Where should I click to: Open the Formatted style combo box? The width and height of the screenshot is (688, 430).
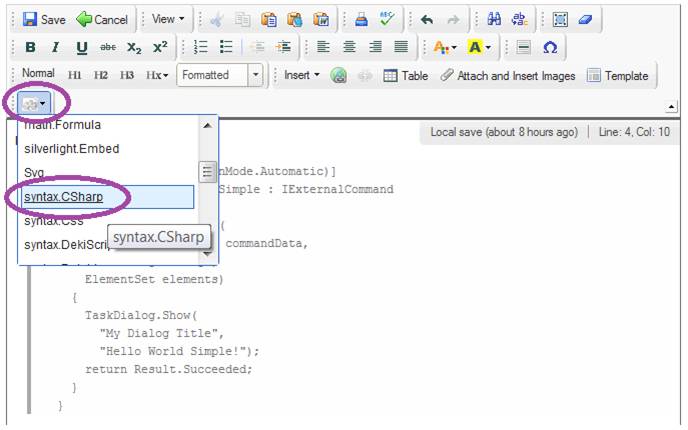click(x=220, y=75)
